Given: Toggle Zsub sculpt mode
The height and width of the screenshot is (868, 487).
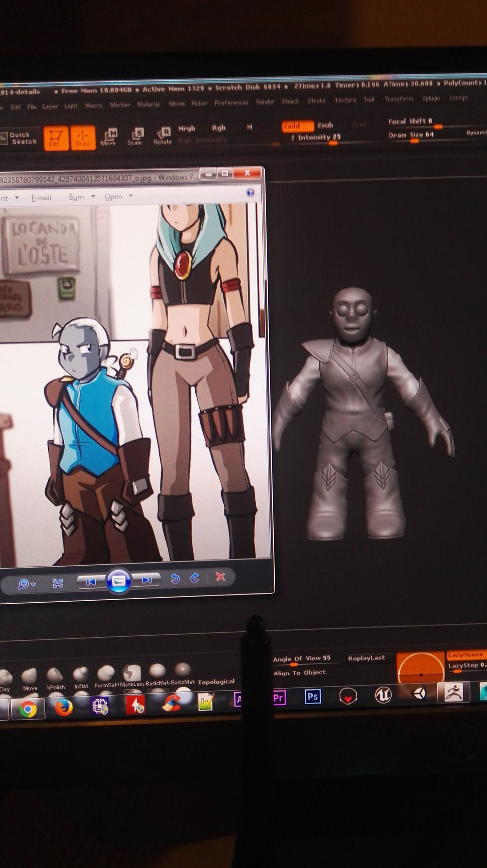Looking at the screenshot, I should coord(325,125).
